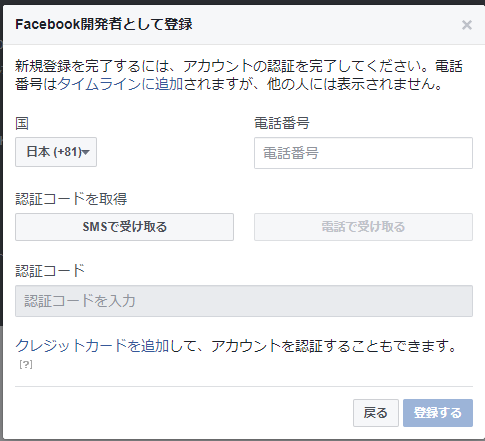This screenshot has height=441, width=485.
Task: Click the small arrow in the country selector
Action: [86, 152]
